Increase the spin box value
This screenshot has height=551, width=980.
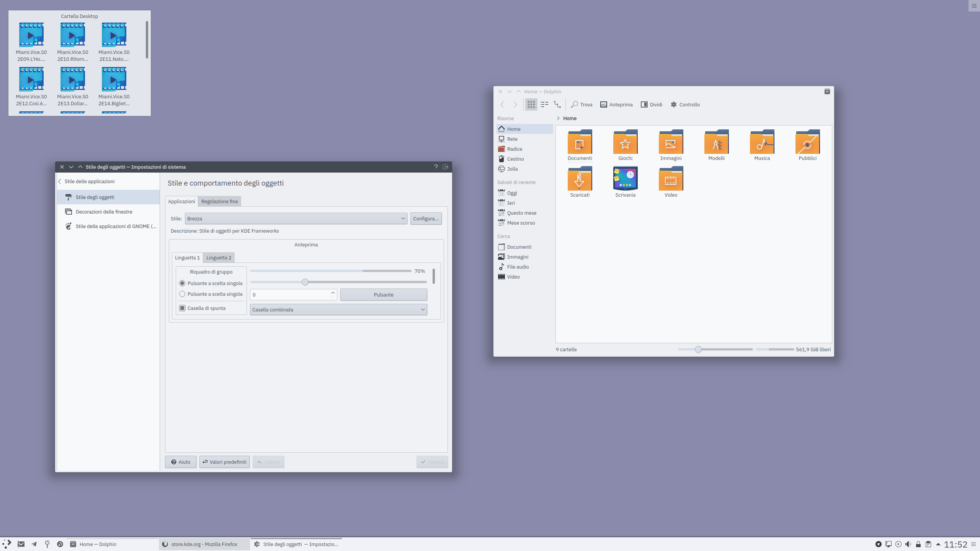coord(333,292)
